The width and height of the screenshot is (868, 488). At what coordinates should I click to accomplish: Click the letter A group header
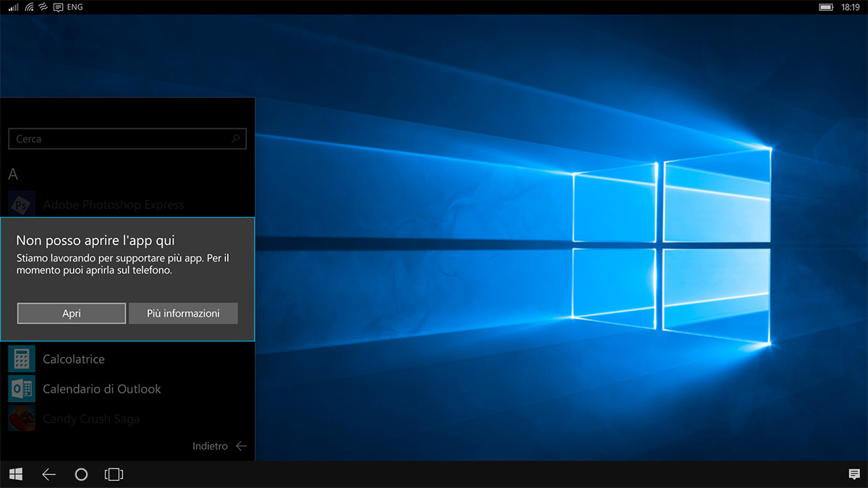pos(13,174)
